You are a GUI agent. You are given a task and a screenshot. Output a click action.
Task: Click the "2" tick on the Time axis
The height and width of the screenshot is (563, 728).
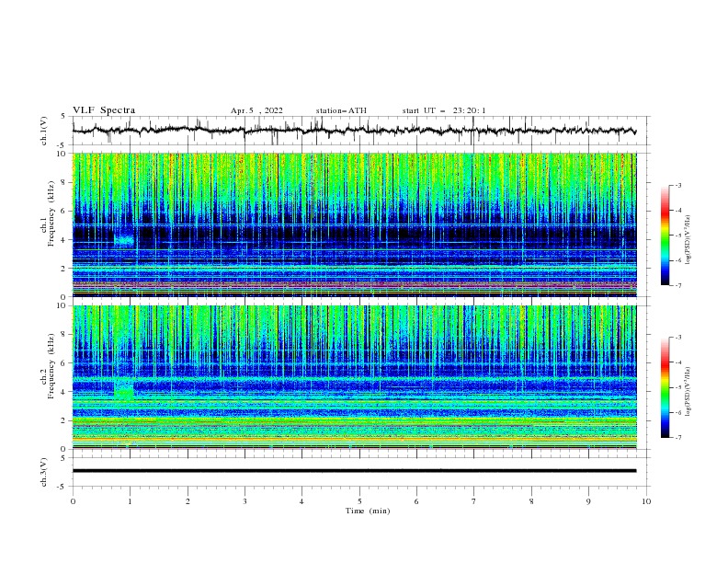[x=188, y=501]
